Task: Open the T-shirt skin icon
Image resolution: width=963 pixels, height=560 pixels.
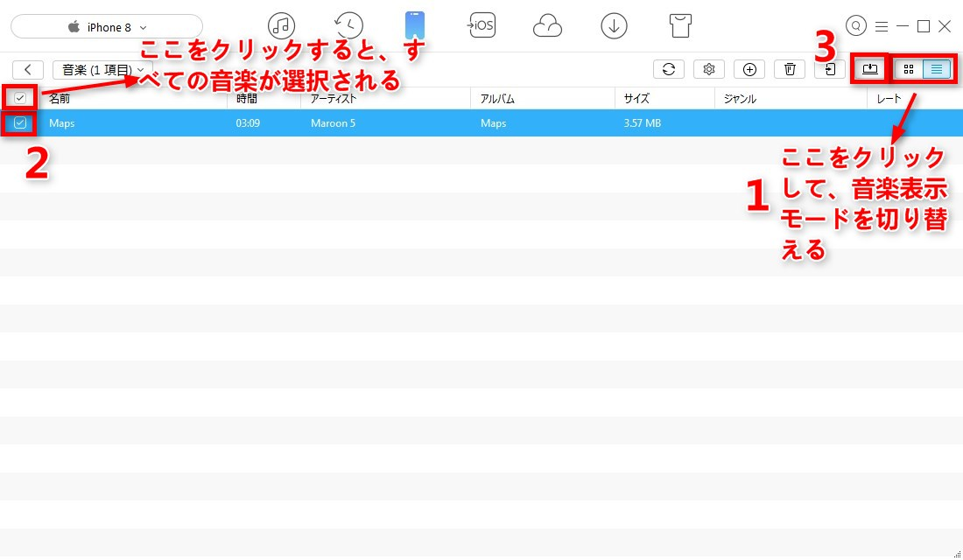Action: click(680, 26)
